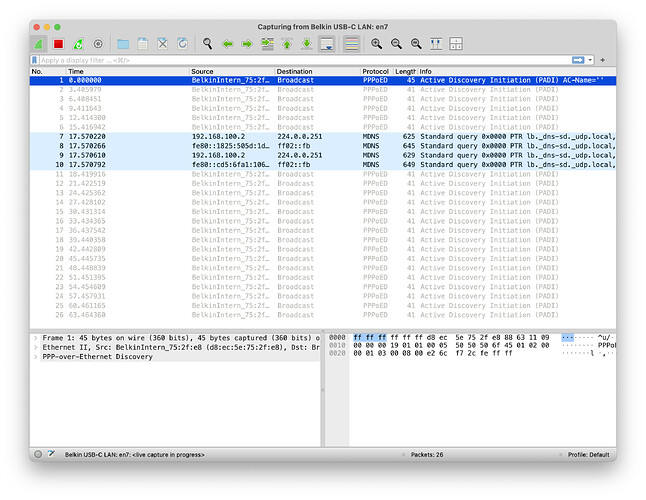Expand the Frame 1 details tree
The width and height of the screenshot is (646, 500).
click(35, 338)
